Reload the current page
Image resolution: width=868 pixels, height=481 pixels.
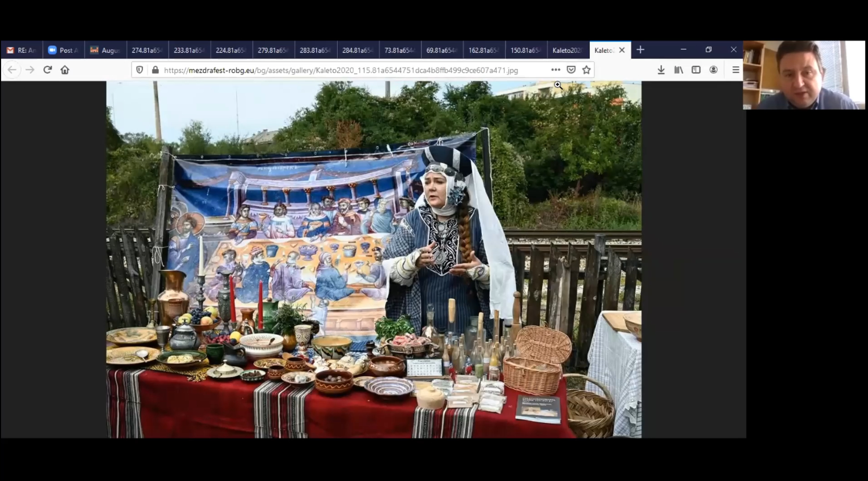[x=47, y=70]
